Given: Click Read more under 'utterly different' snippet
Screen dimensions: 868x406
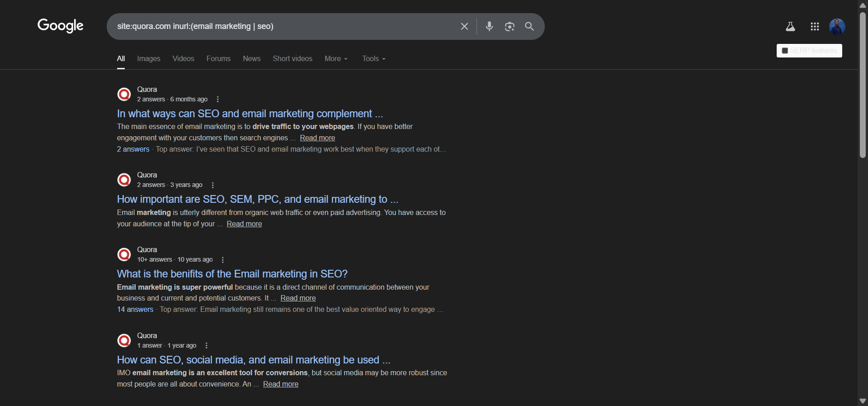Looking at the screenshot, I should (x=244, y=224).
